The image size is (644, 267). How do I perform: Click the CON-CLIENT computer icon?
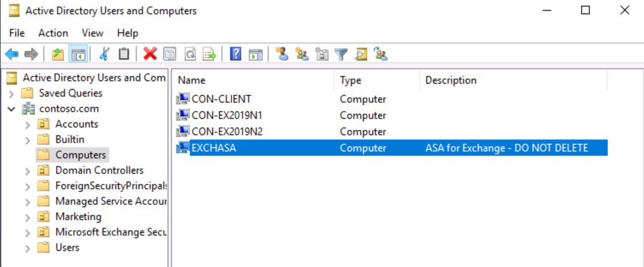tap(183, 99)
